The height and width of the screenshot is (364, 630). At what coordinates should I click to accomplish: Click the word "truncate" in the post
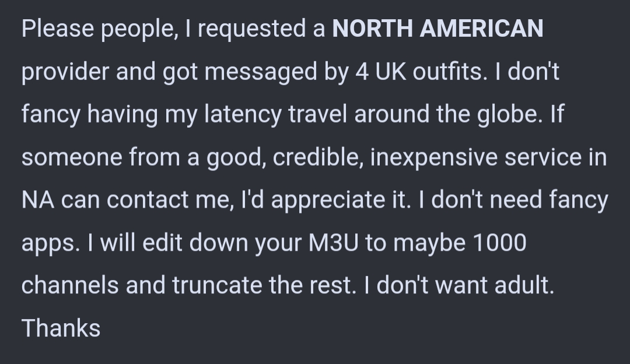217,285
